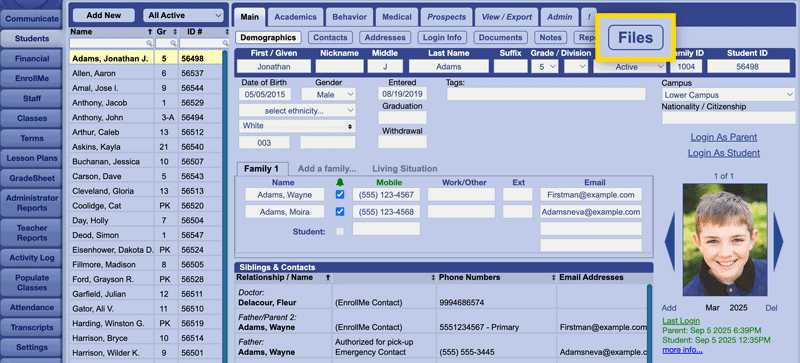Open the select ethnicity dropdown
Screen dimensions: 800x363
tap(297, 111)
